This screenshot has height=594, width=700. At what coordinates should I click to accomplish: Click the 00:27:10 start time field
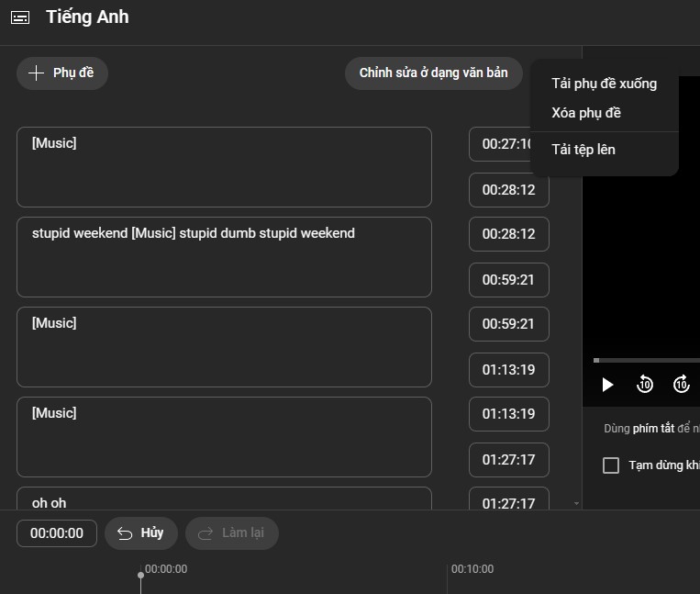coord(506,144)
